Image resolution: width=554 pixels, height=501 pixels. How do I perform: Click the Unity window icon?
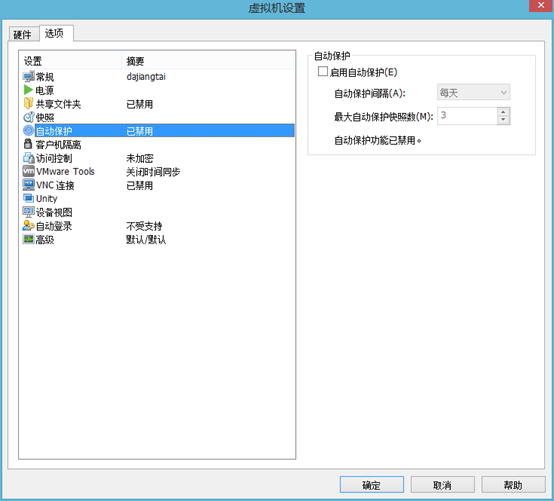[x=28, y=198]
